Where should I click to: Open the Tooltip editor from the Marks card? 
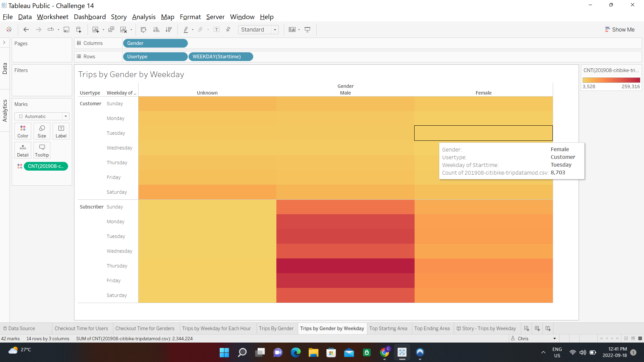click(42, 150)
